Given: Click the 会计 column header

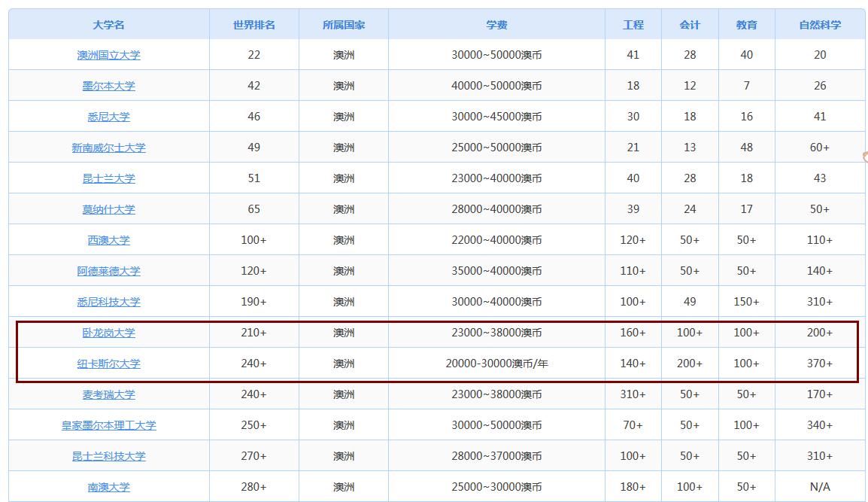Looking at the screenshot, I should (x=690, y=25).
